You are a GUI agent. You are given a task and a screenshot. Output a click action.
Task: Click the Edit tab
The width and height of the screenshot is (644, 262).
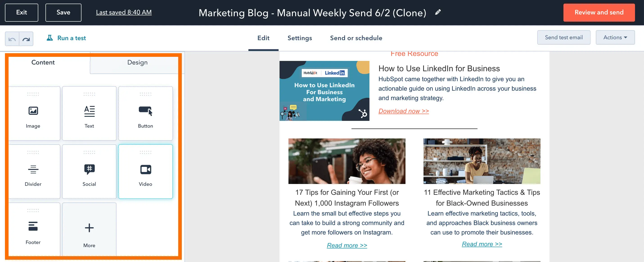[263, 38]
